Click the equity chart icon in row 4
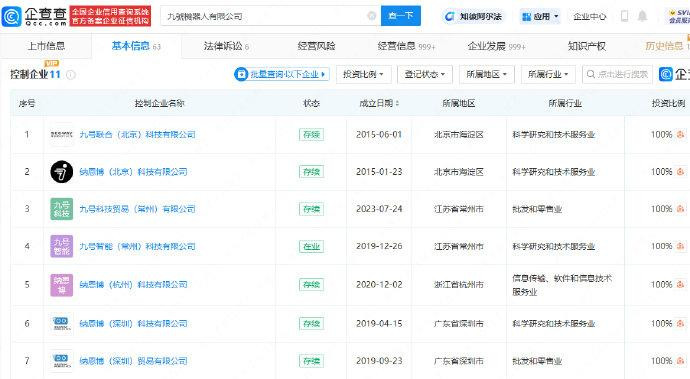This screenshot has height=379, width=690. coord(681,246)
